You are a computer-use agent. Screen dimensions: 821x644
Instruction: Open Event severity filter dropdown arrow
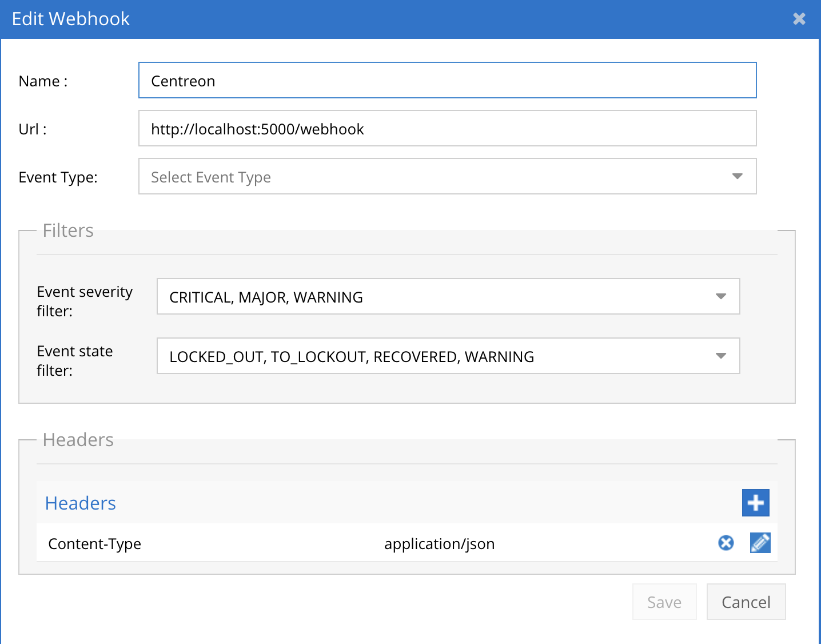tap(720, 296)
